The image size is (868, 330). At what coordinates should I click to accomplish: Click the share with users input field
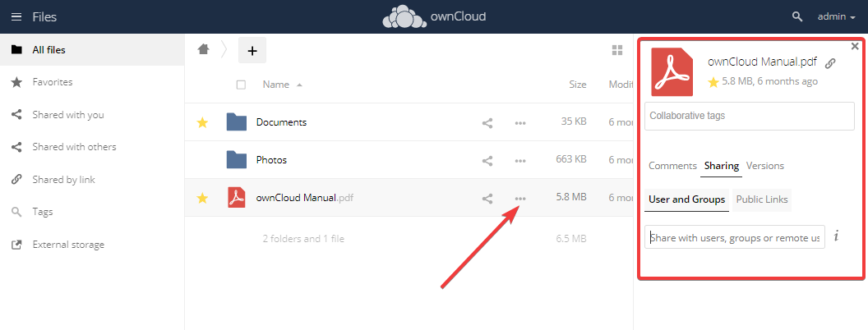(x=734, y=237)
